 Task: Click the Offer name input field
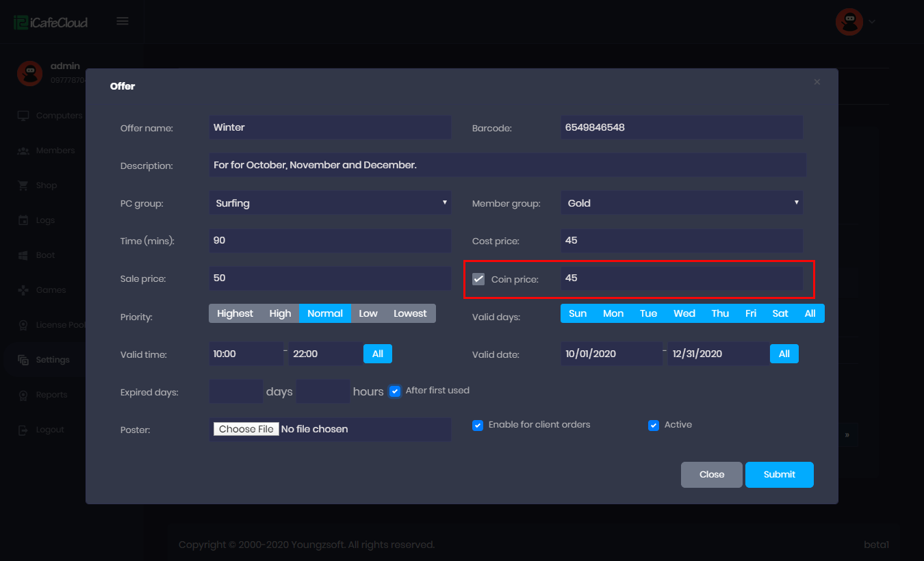tap(329, 127)
